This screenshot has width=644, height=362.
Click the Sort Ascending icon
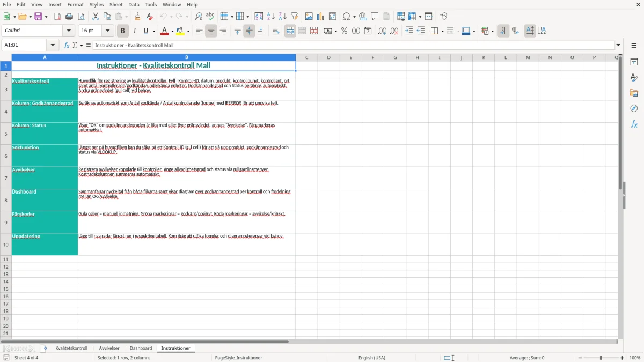coord(270,17)
